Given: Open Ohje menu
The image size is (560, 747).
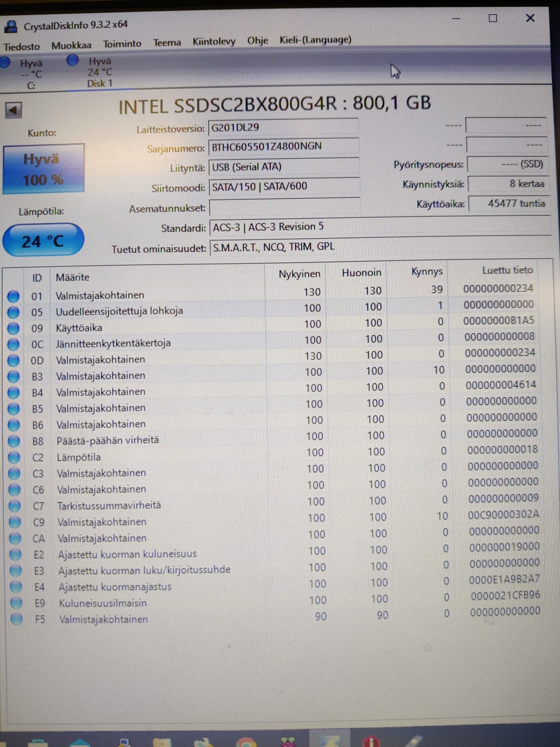Looking at the screenshot, I should (257, 40).
